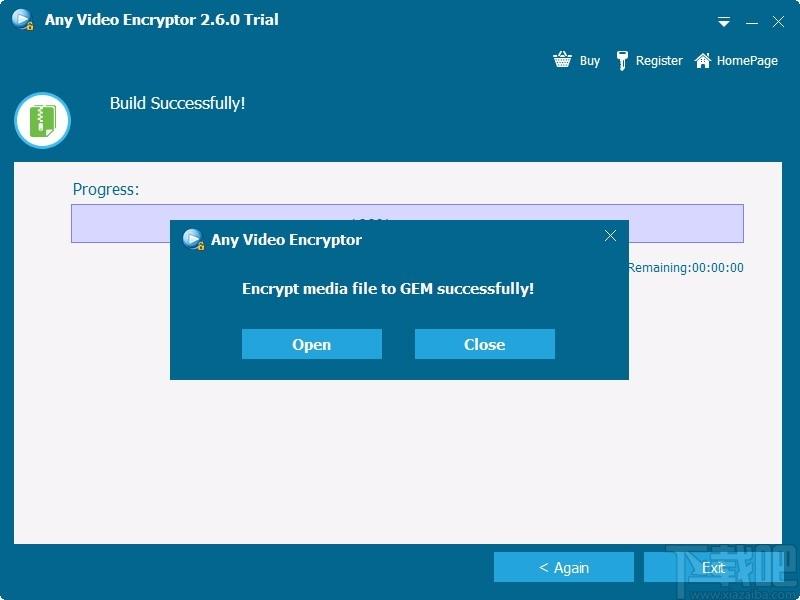Click the 'Build Successfully!' text
The height and width of the screenshot is (600, 800).
click(178, 103)
